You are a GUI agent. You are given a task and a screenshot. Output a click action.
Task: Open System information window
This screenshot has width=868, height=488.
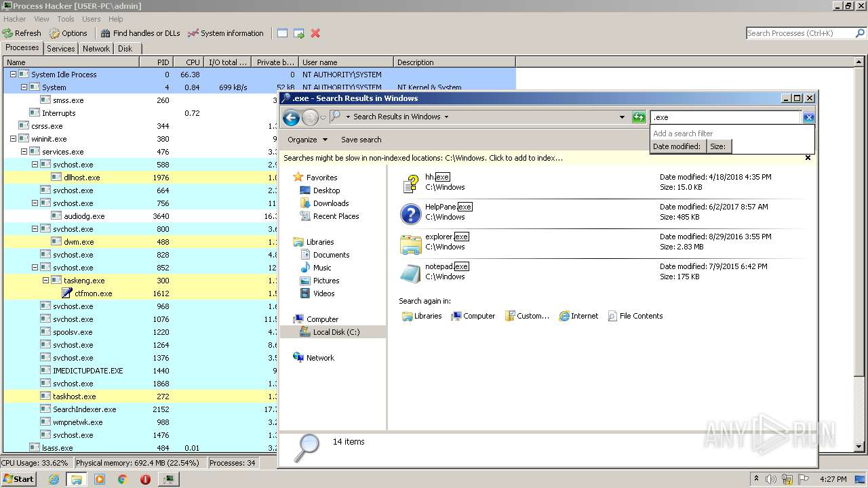pos(226,33)
